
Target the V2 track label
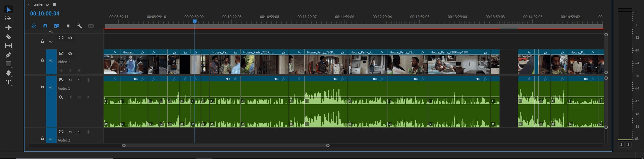(51, 42)
